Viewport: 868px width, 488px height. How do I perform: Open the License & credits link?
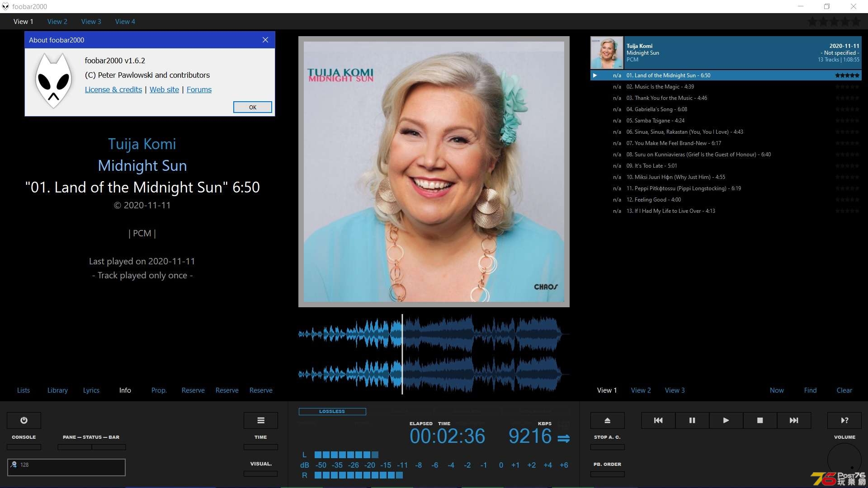pyautogui.click(x=113, y=89)
